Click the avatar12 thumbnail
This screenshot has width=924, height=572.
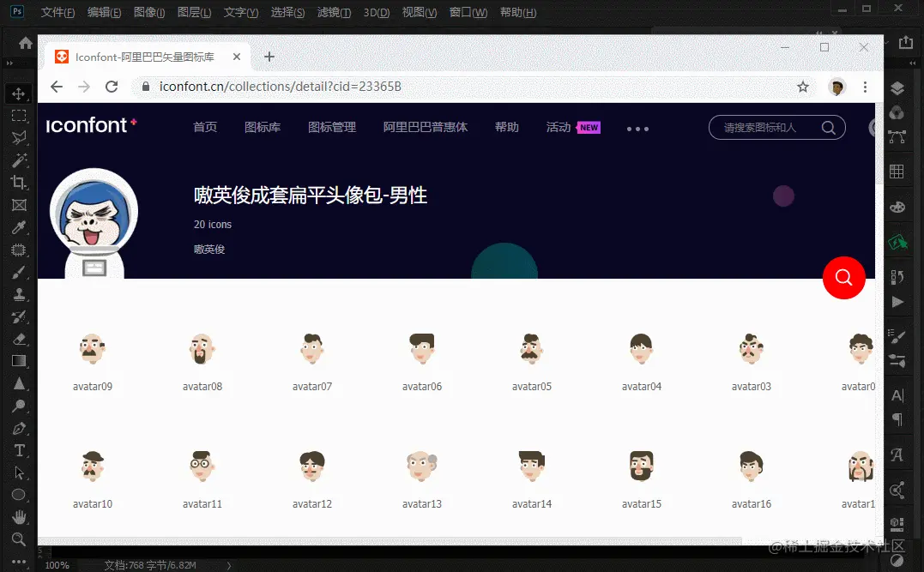tap(312, 467)
